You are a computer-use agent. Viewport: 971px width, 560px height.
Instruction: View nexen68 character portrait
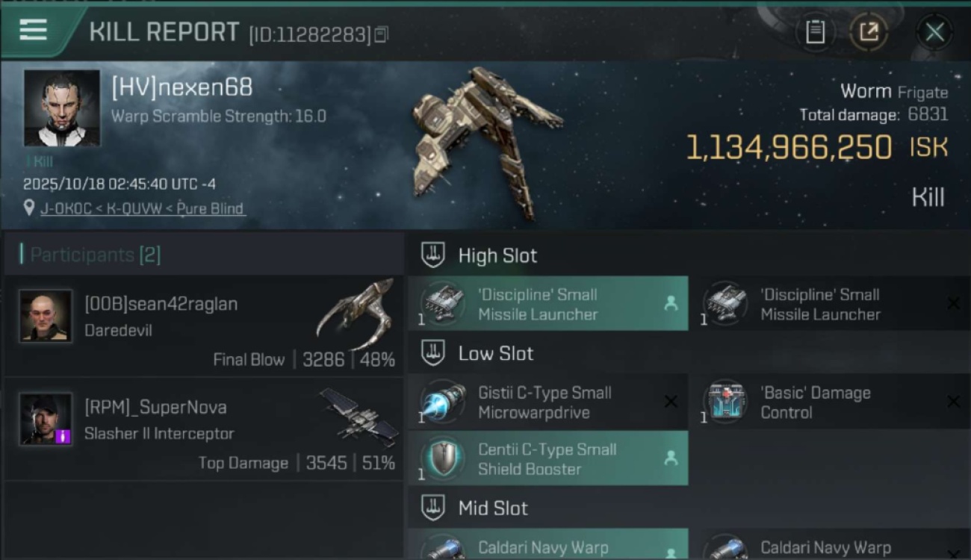point(62,108)
